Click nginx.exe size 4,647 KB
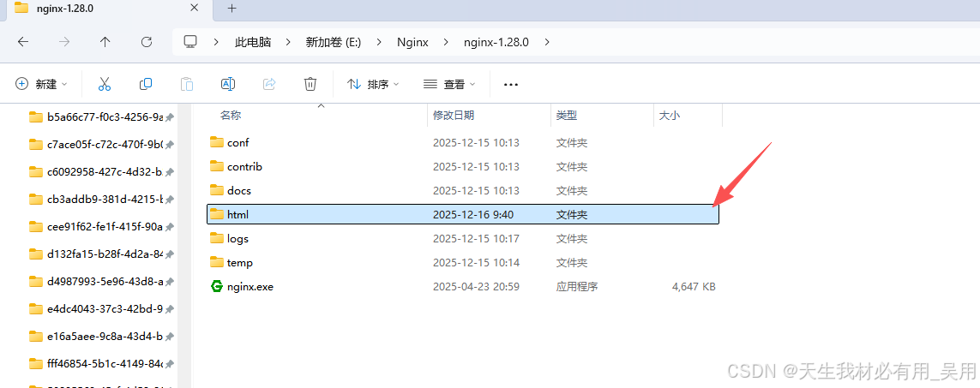This screenshot has width=980, height=388. coord(694,287)
